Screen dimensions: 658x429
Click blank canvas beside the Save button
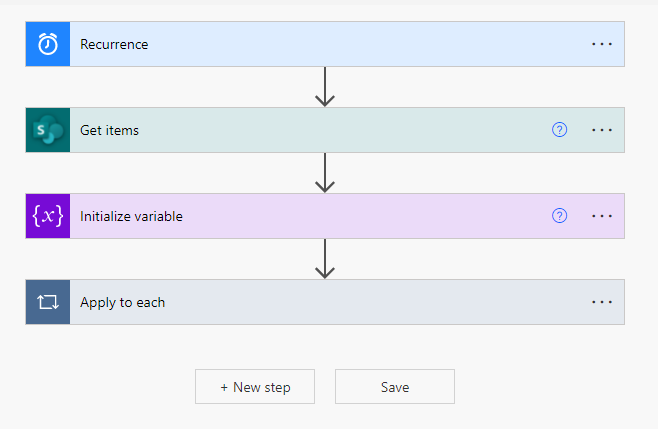(546, 387)
